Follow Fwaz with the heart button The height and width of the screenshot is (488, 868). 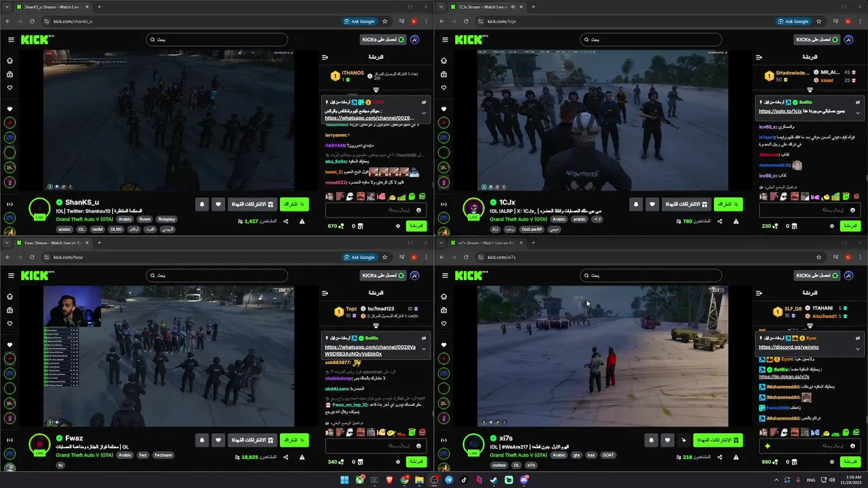(218, 440)
